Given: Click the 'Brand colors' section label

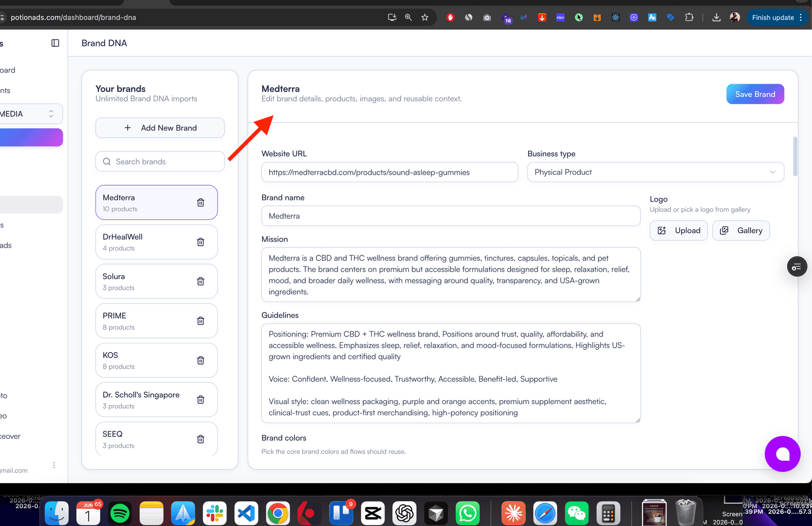Looking at the screenshot, I should (284, 438).
